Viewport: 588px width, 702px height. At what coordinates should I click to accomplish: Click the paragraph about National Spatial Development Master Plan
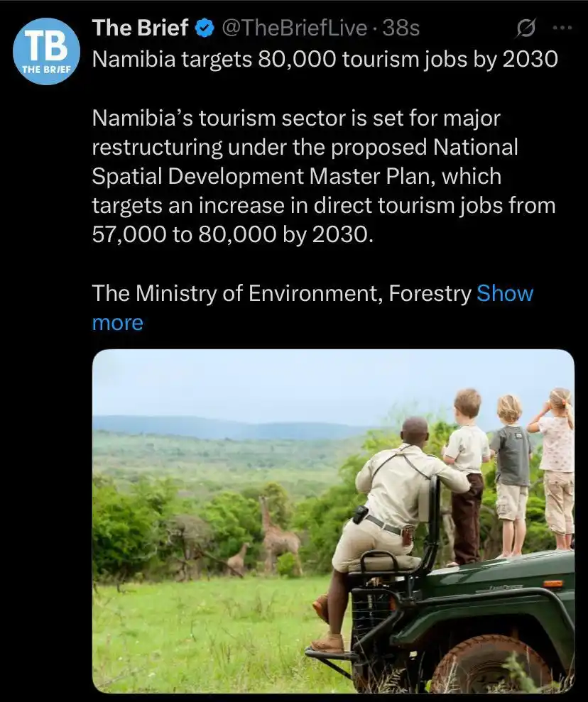(324, 177)
